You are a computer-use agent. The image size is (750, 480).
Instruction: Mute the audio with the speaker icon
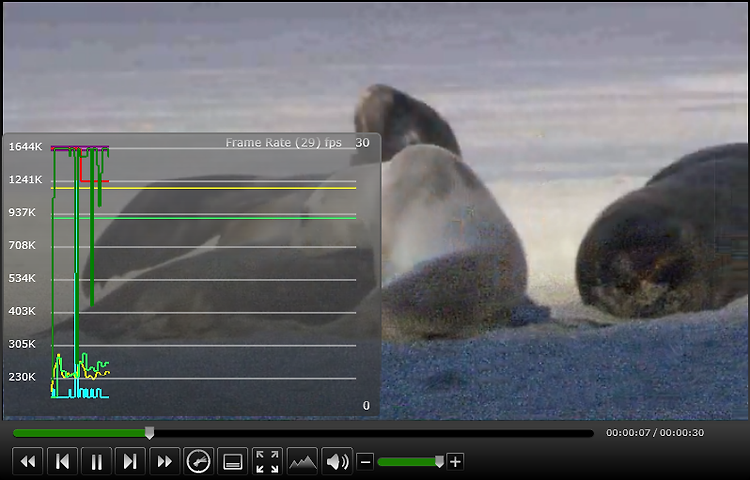[x=337, y=462]
